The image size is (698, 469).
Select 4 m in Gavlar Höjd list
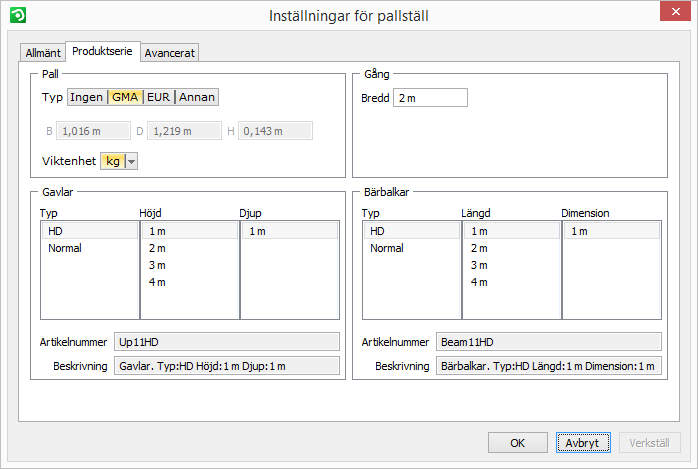(157, 282)
